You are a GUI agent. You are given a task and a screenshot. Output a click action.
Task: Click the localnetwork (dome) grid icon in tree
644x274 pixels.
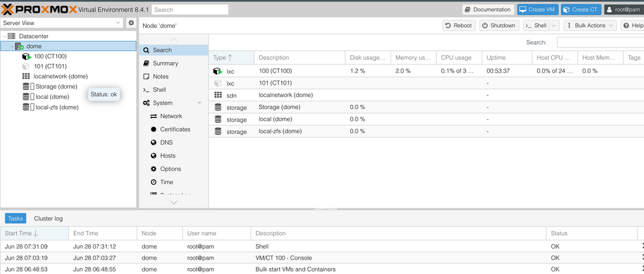[x=26, y=76]
